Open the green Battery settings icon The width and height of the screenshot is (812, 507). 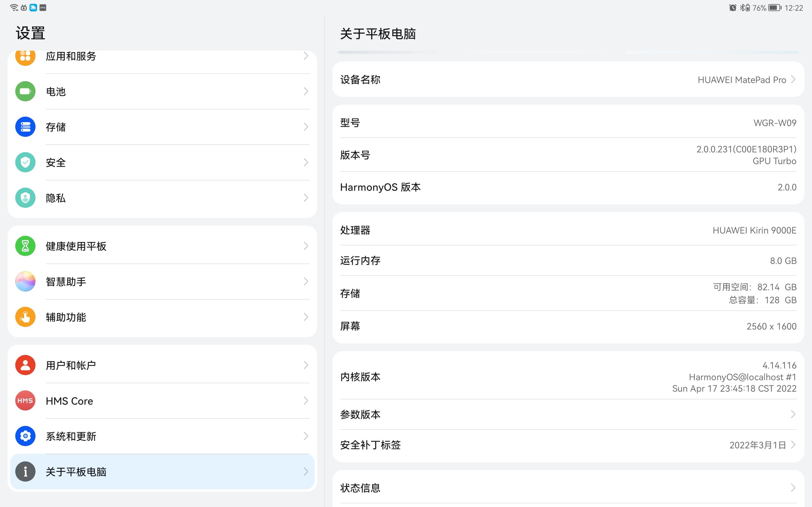[x=25, y=91]
